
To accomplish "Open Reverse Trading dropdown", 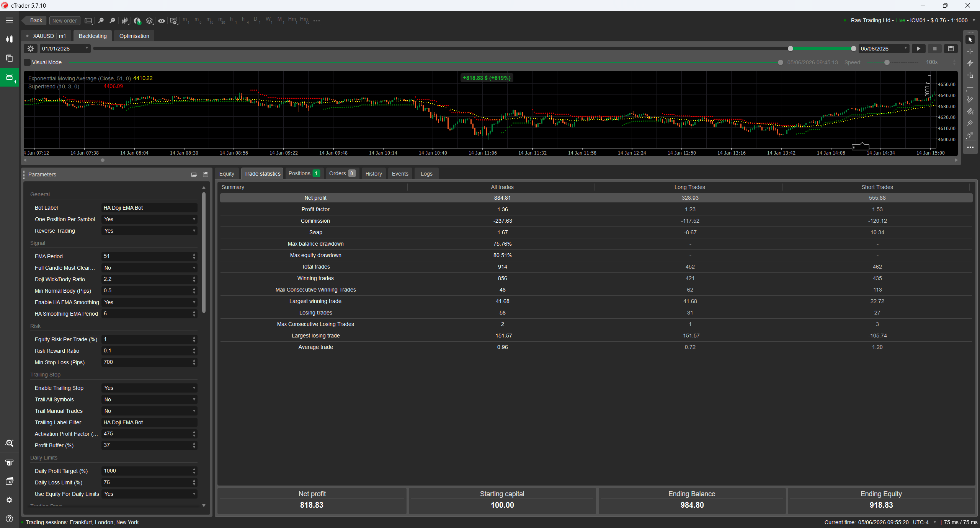I will (x=149, y=231).
